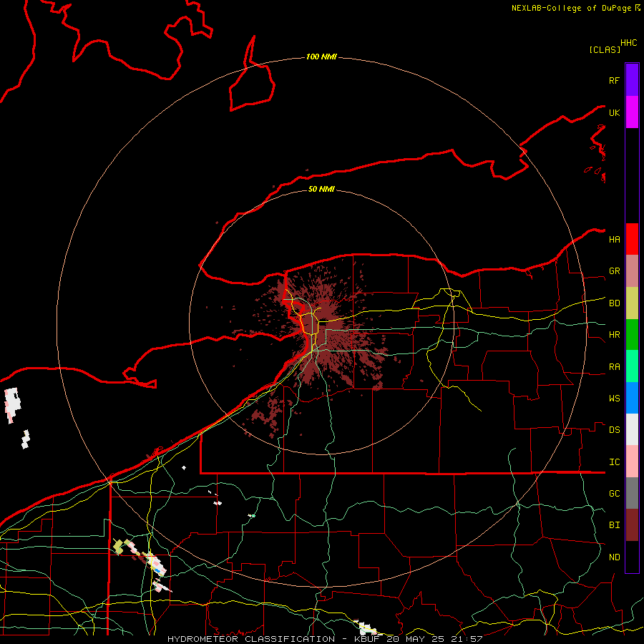Click the RA light green legend swatch
The height and width of the screenshot is (644, 644).
coord(632,366)
